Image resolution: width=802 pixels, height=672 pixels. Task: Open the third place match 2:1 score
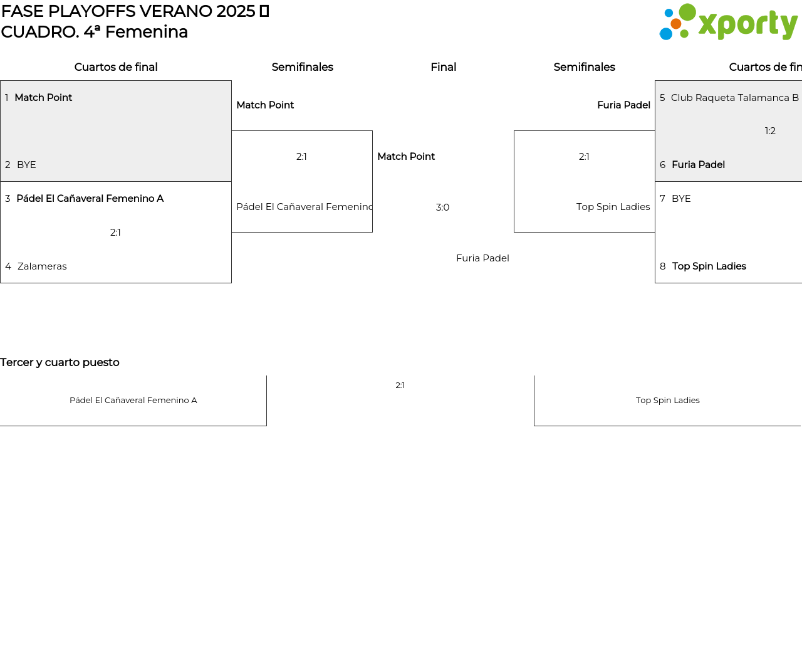pos(400,386)
